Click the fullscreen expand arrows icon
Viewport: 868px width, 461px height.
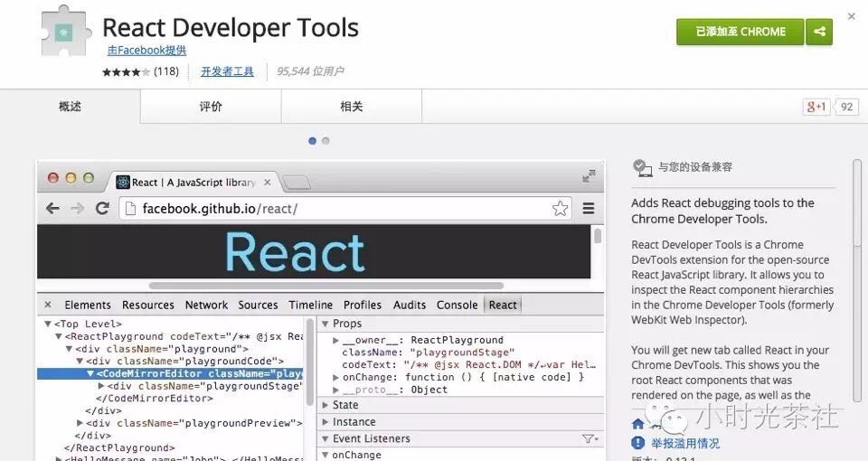point(589,176)
